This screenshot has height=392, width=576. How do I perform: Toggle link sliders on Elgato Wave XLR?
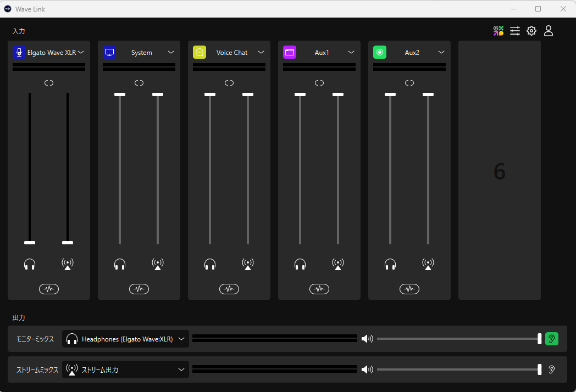(x=49, y=83)
